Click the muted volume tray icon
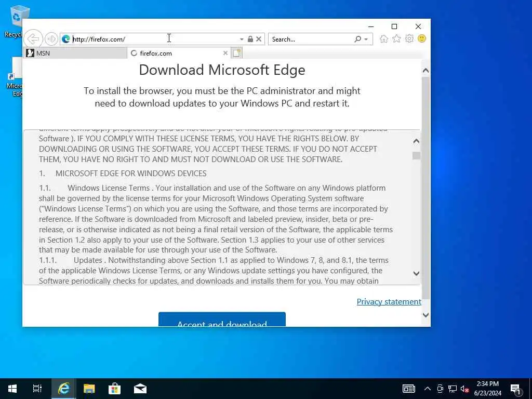Image resolution: width=532 pixels, height=399 pixels. coord(464,389)
